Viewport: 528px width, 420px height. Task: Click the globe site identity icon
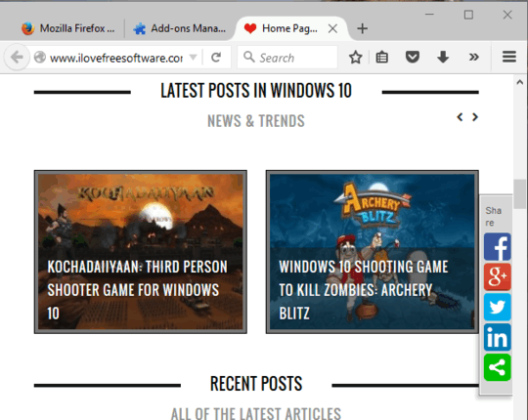coord(40,58)
